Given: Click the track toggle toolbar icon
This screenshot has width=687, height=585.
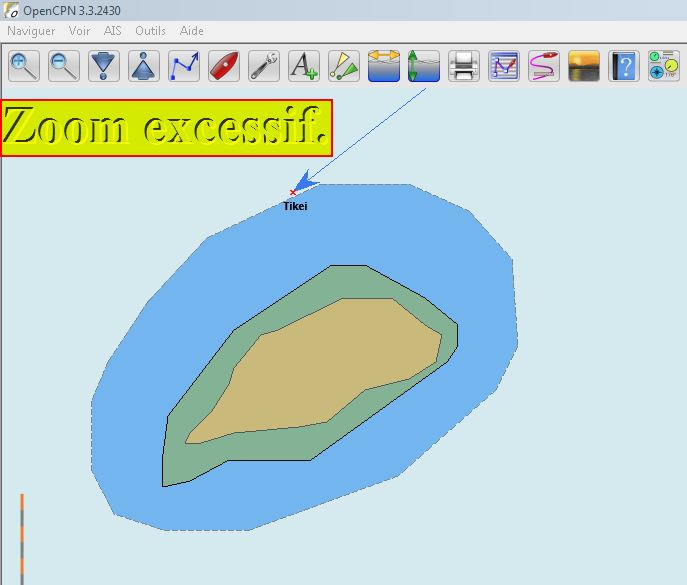Looking at the screenshot, I should click(544, 67).
